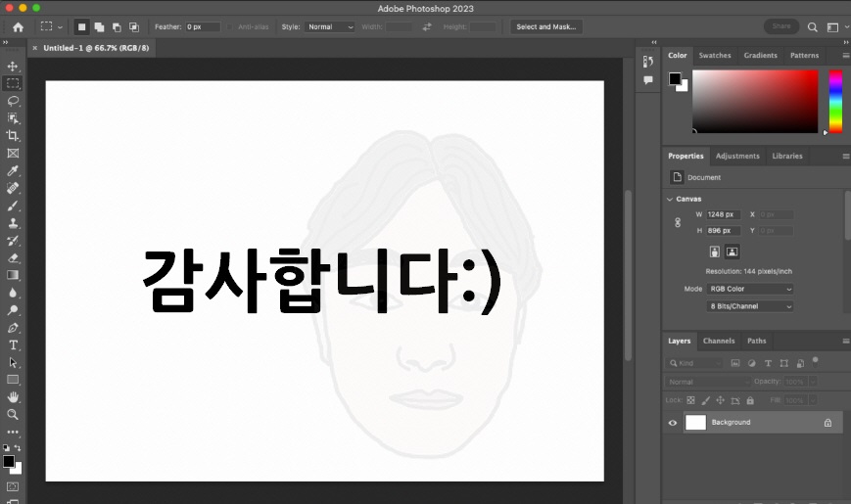851x504 pixels.
Task: Select the Blur tool
Action: (13, 293)
